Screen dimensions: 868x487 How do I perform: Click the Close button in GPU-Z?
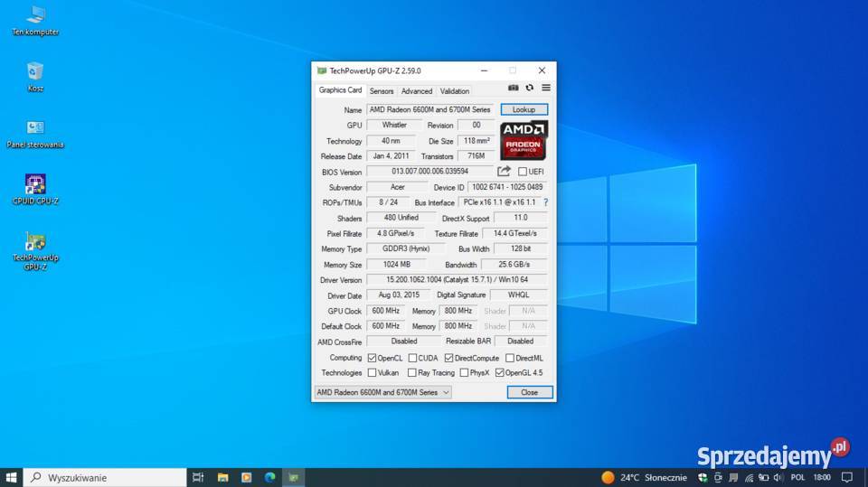529,392
